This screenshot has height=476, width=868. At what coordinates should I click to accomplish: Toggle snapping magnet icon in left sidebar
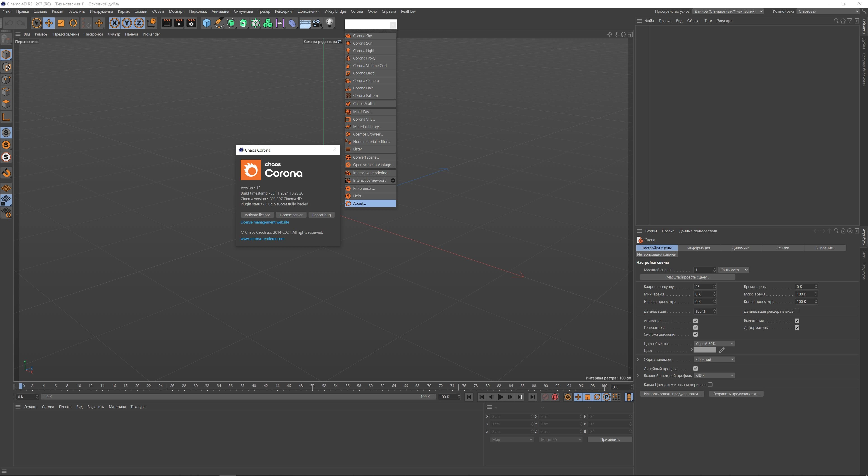point(6,173)
